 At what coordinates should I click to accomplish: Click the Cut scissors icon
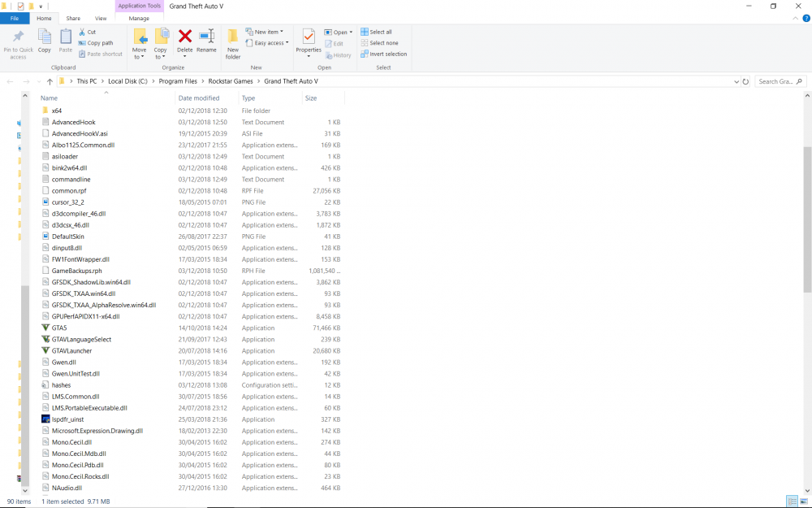click(83, 32)
